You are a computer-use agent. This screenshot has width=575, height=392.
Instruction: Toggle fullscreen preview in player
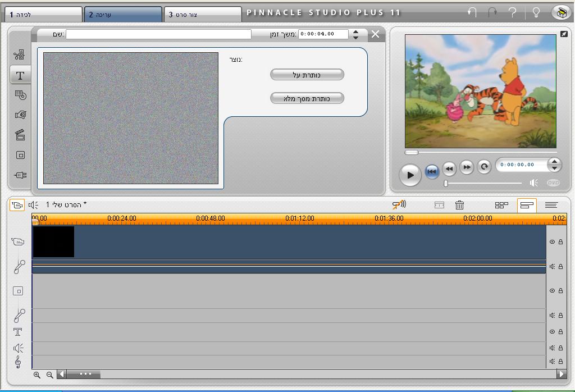tap(564, 34)
